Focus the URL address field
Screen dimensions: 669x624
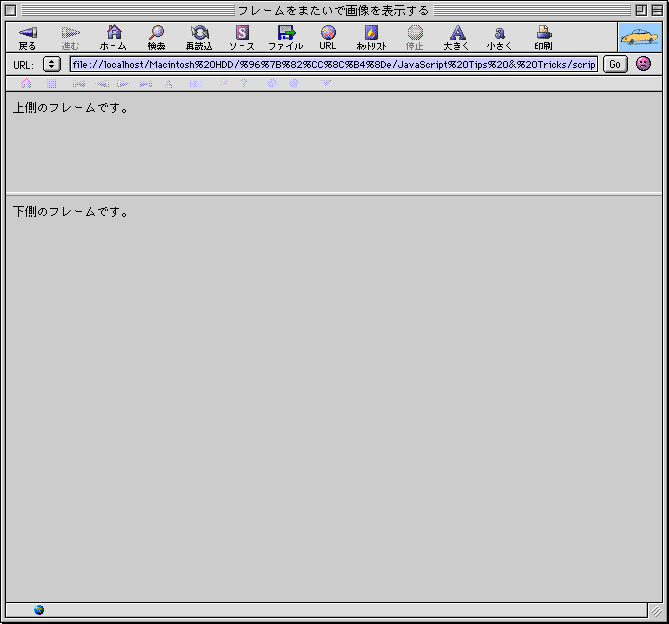[x=334, y=64]
